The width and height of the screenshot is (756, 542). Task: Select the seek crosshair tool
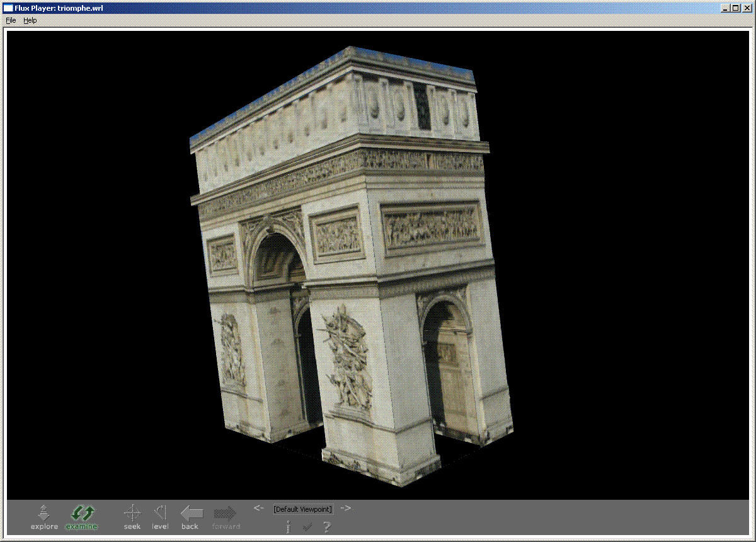click(x=132, y=517)
